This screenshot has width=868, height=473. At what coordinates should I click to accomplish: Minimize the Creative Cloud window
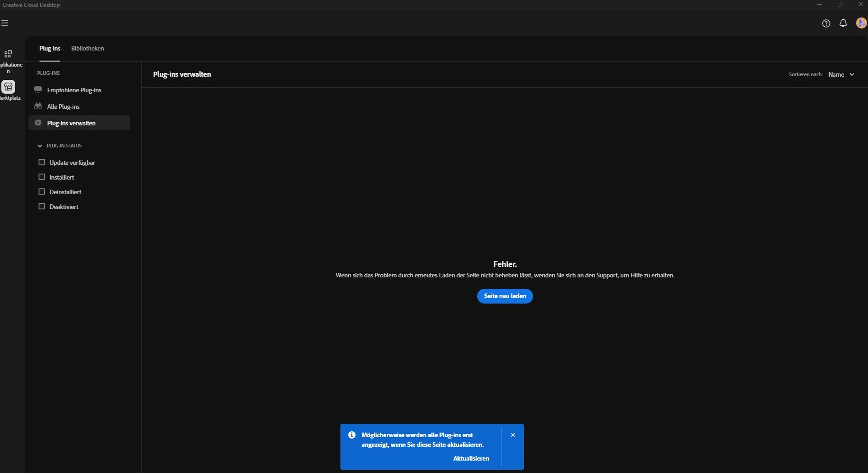[819, 5]
